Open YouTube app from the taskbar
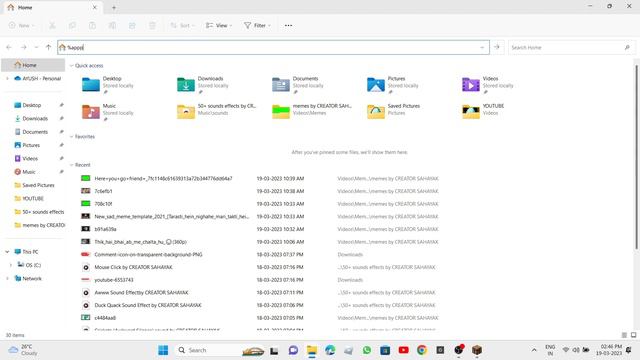This screenshot has height=360, width=640. click(x=404, y=350)
